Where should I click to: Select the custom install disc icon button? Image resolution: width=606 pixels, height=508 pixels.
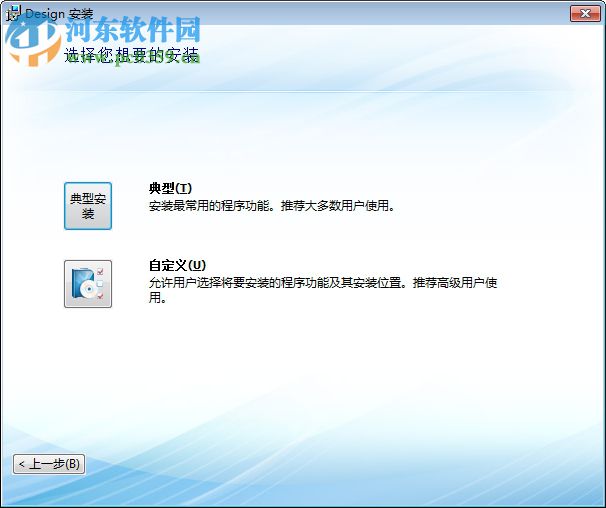tap(88, 284)
